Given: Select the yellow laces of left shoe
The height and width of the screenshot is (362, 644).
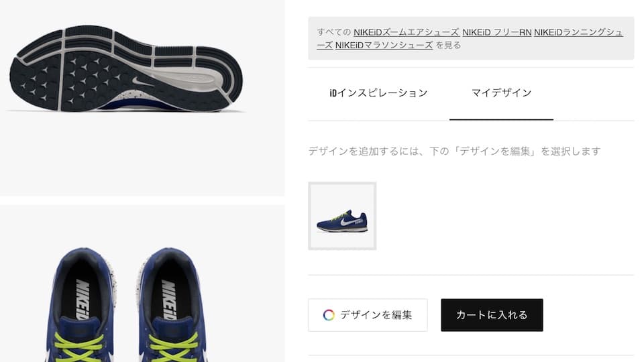Looking at the screenshot, I should tap(79, 347).
